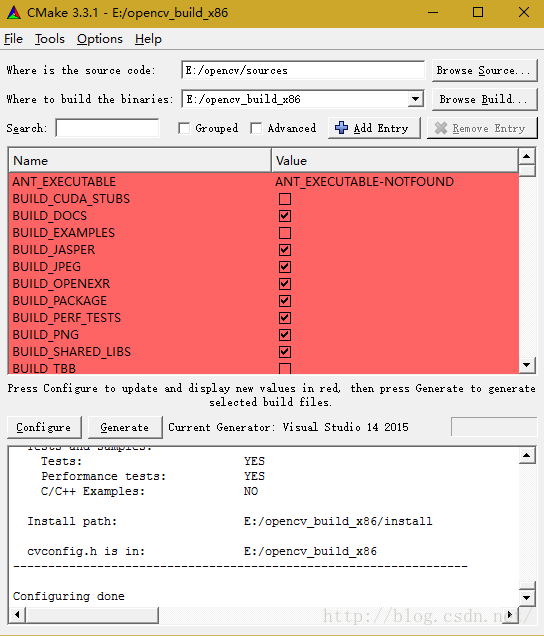Uncheck the BUILD_OPENEXR option
544x636 pixels.
pyautogui.click(x=285, y=284)
